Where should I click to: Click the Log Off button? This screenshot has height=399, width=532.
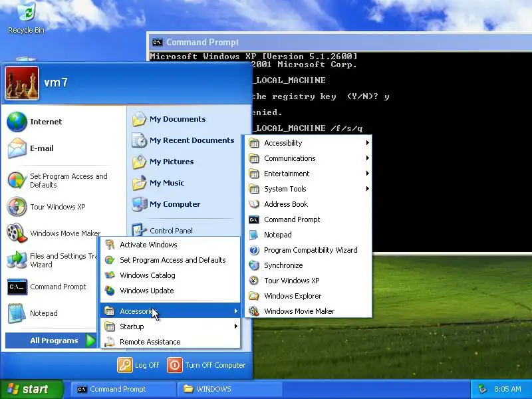pos(138,365)
